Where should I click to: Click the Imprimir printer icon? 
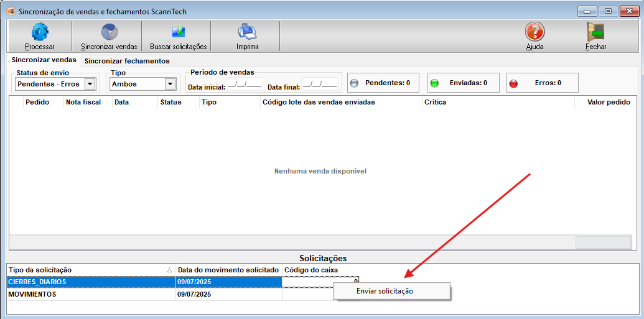(247, 32)
